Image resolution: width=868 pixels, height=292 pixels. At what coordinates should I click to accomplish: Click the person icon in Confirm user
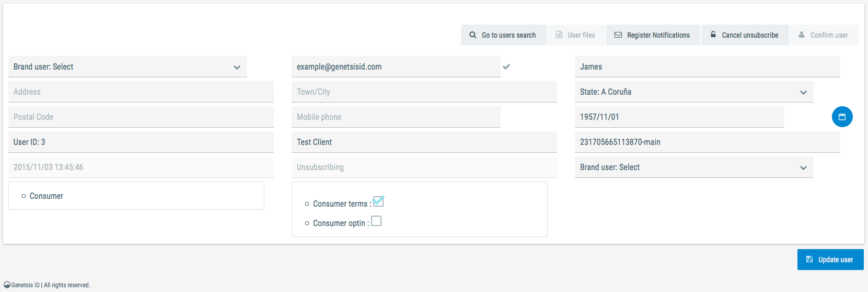pos(802,35)
